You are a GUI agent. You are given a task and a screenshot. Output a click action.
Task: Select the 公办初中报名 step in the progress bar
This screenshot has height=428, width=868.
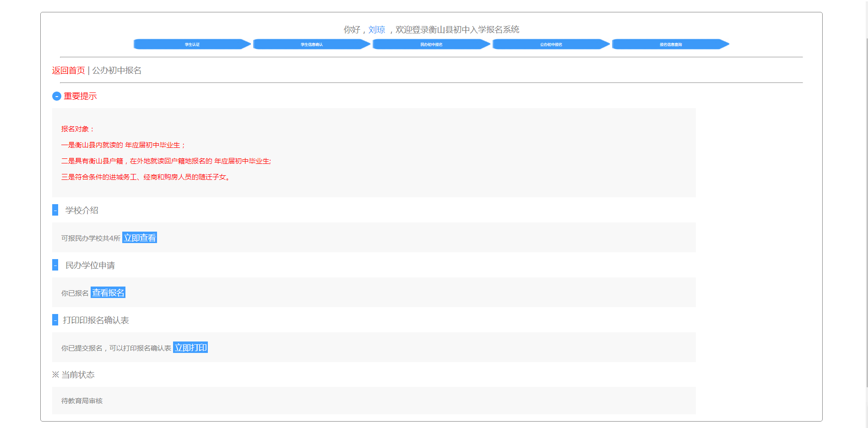[551, 44]
